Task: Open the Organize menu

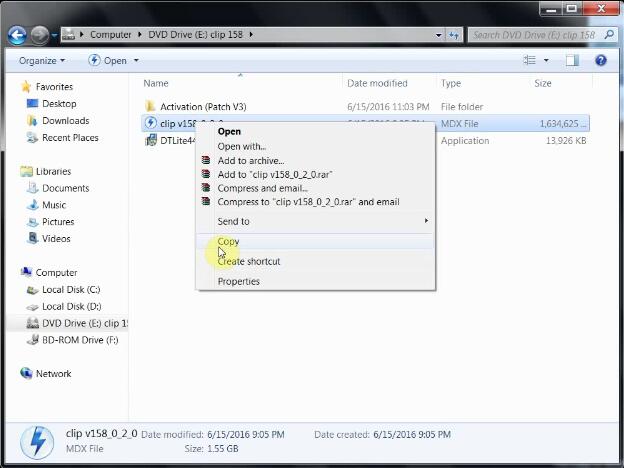Action: (42, 60)
